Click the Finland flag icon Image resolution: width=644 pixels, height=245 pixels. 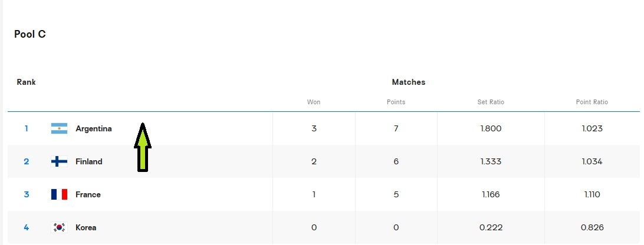59,161
